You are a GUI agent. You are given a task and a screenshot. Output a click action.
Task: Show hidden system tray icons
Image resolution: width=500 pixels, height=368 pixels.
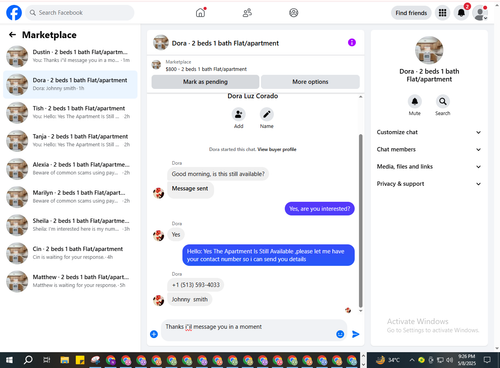coord(412,360)
